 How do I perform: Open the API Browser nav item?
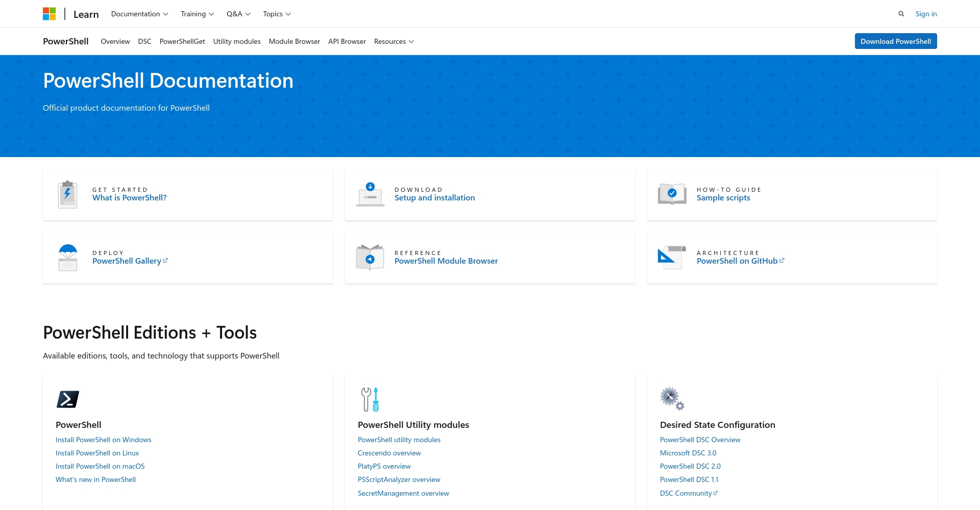coord(347,41)
